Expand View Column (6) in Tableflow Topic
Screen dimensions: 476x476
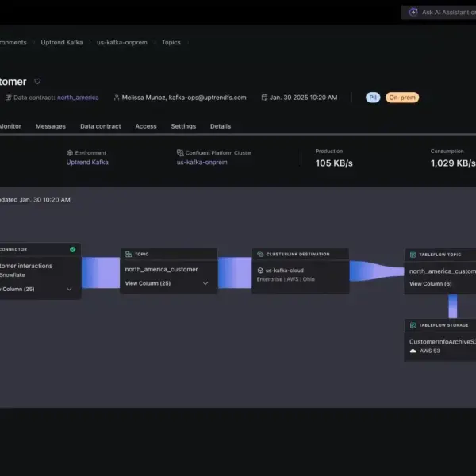coord(431,284)
